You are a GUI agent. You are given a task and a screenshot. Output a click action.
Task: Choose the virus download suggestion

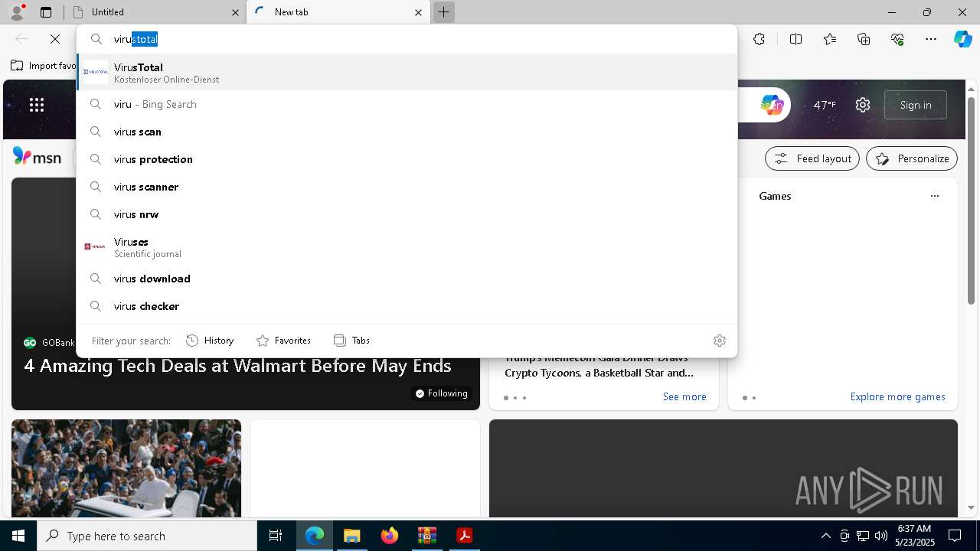click(x=407, y=279)
